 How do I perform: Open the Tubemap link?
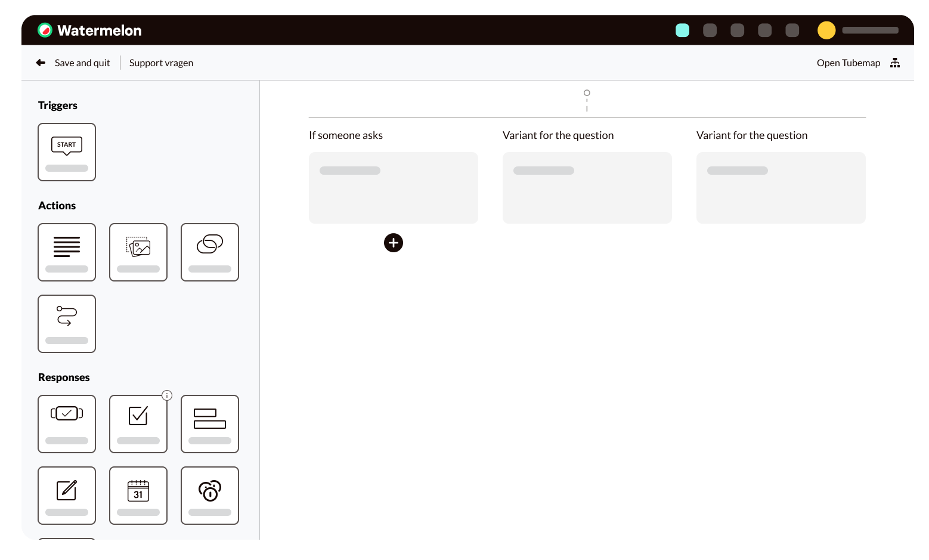(x=849, y=63)
